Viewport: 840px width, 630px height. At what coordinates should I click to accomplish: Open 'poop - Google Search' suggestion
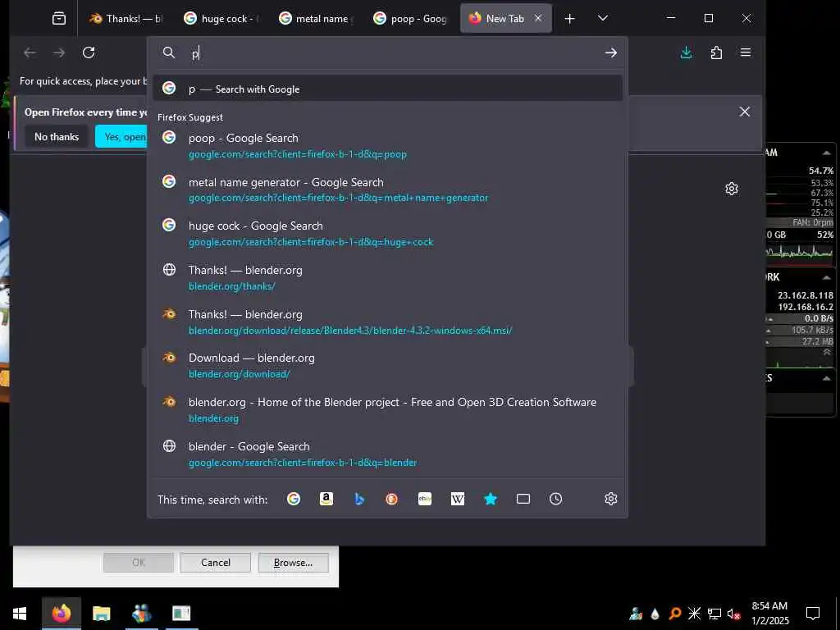387,146
